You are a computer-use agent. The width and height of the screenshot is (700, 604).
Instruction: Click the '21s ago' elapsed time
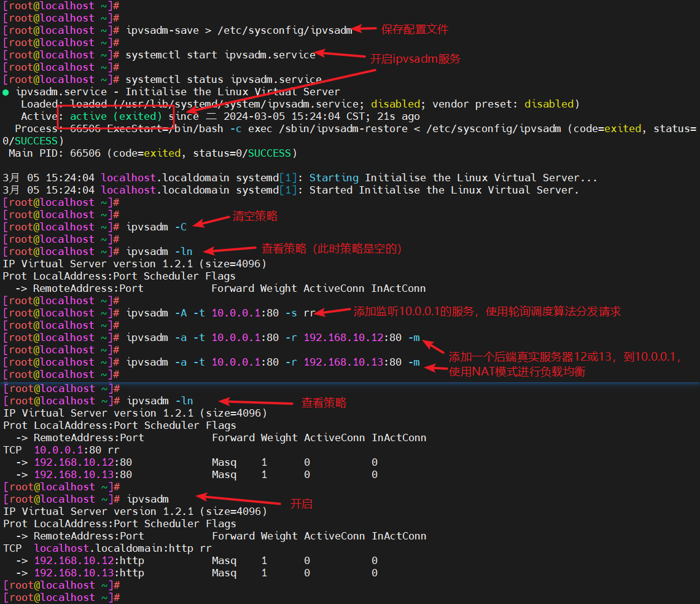point(399,117)
